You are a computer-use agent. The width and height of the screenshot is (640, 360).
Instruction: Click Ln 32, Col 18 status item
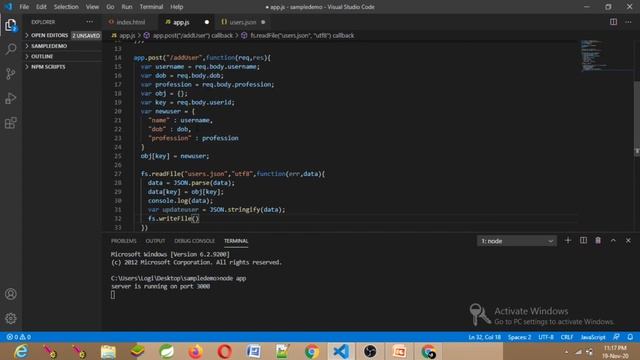click(484, 337)
